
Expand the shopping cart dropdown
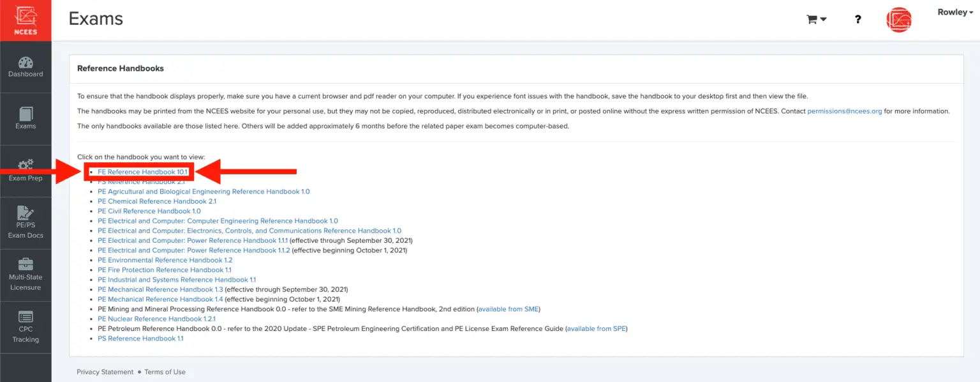coord(816,20)
